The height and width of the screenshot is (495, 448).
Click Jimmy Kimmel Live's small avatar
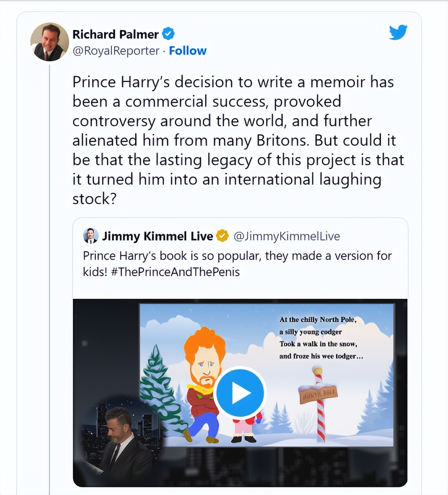90,236
